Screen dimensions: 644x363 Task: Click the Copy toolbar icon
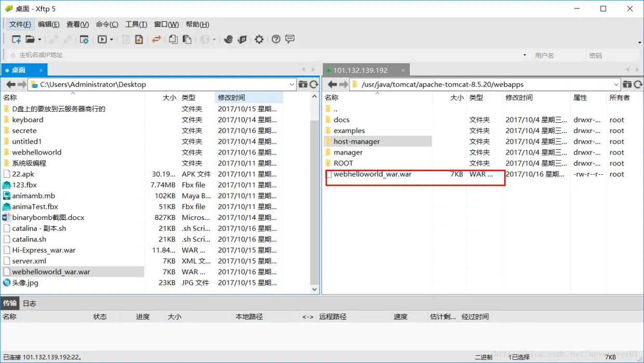173,40
